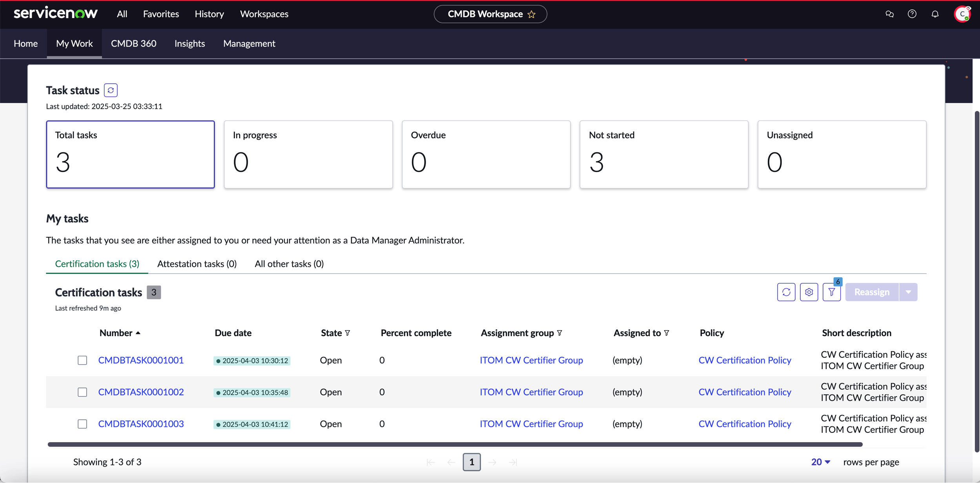Switch to the Insights tab
Screen dimensions: 980x483
(190, 44)
